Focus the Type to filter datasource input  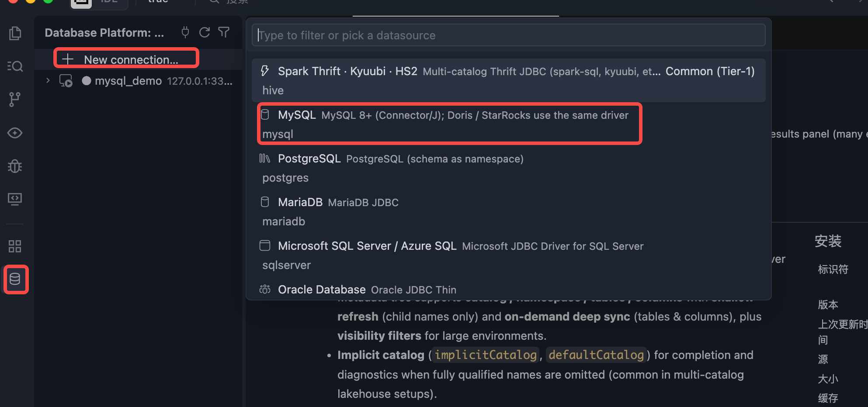click(508, 35)
